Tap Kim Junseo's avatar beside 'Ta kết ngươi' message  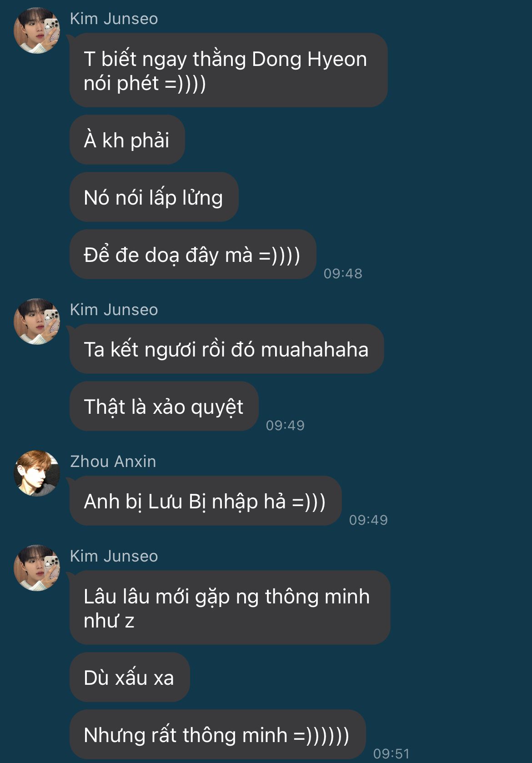point(37,321)
